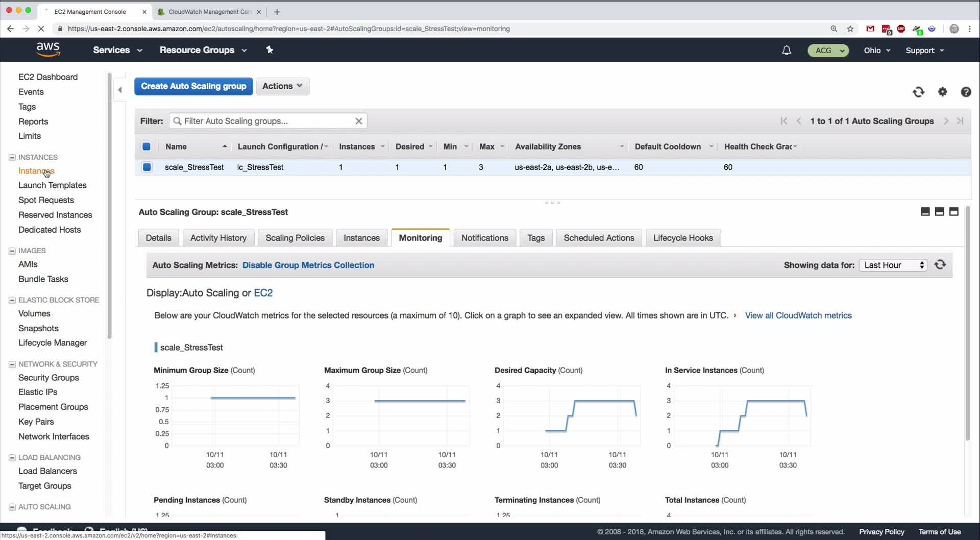980x540 pixels.
Task: Open the Scaling Policies tab
Action: (295, 238)
